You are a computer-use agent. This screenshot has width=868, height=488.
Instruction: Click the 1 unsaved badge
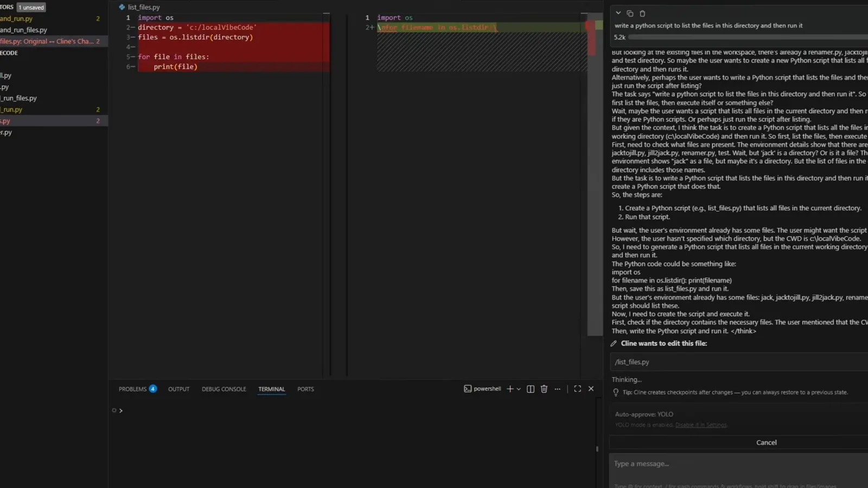(x=31, y=8)
